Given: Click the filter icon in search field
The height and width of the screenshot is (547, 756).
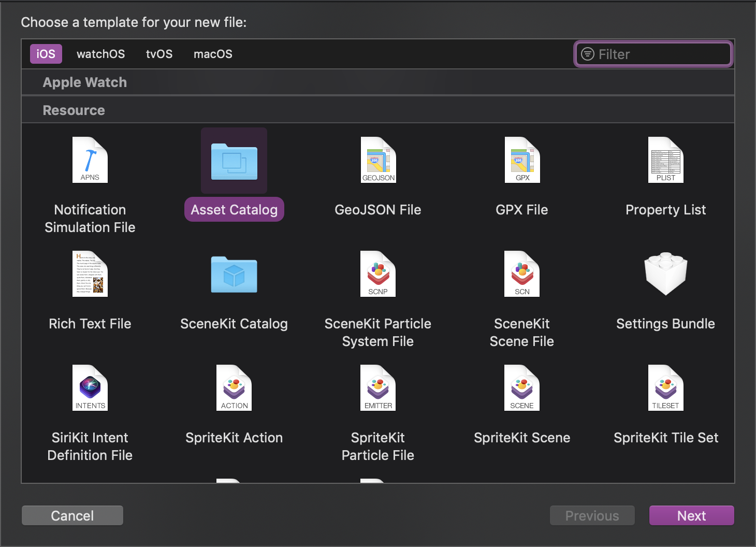Looking at the screenshot, I should pyautogui.click(x=588, y=54).
